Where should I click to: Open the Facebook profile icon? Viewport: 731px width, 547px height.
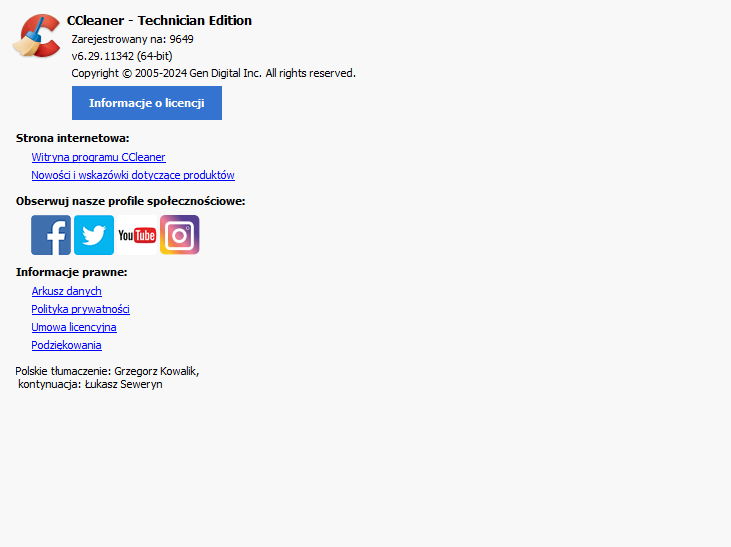(51, 235)
